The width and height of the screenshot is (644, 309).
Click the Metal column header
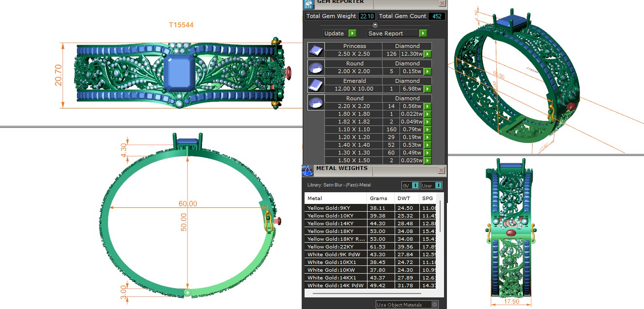click(x=336, y=198)
